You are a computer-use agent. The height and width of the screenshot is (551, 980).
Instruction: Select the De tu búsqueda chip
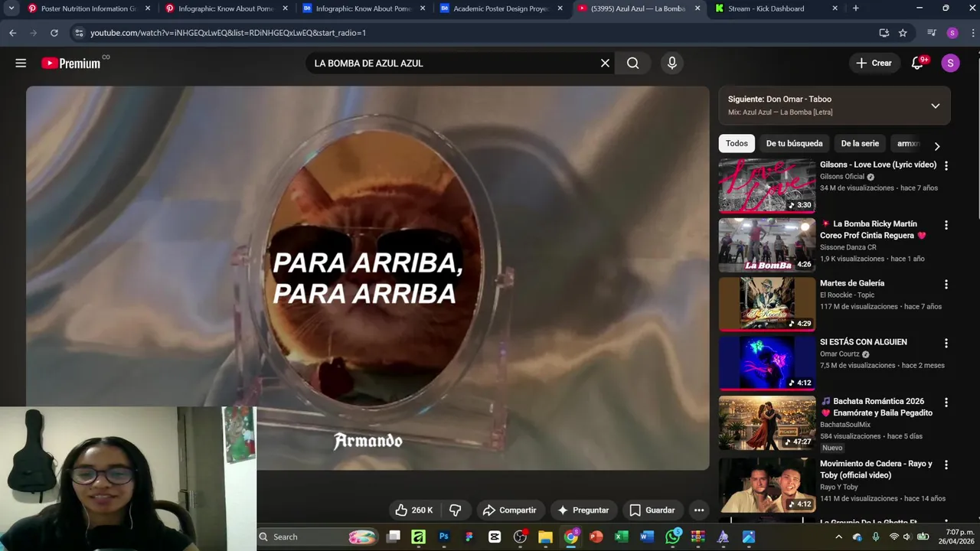click(794, 143)
